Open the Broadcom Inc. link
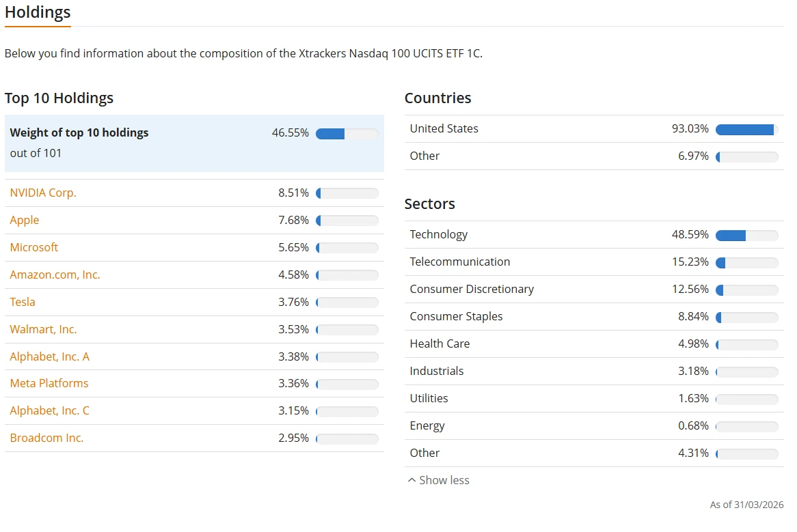The image size is (797, 532). point(46,438)
